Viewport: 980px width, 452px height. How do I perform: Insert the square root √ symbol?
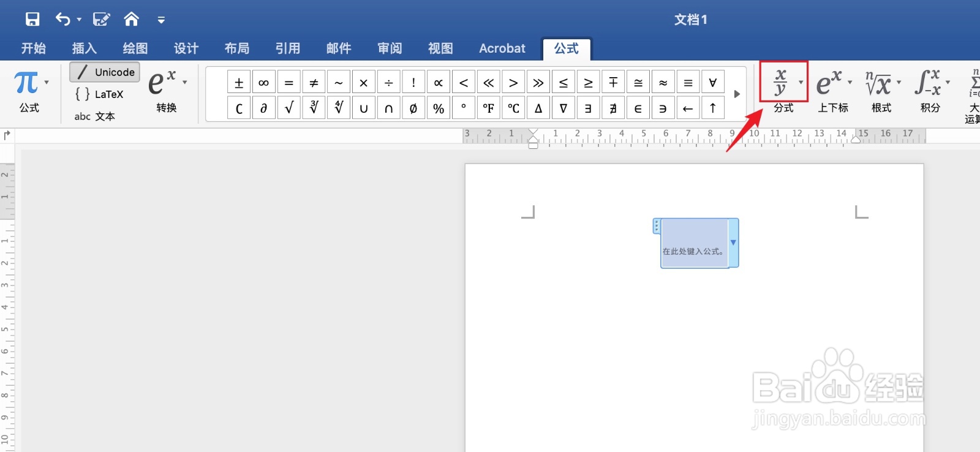pos(288,108)
